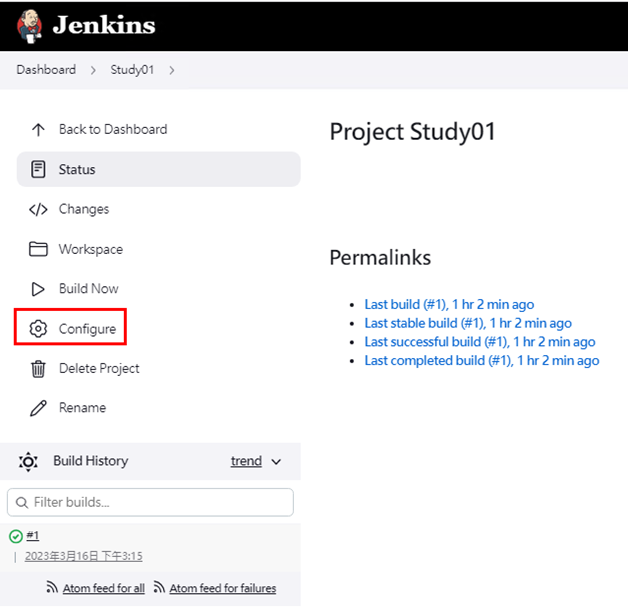Image resolution: width=628 pixels, height=610 pixels.
Task: Click the Delete Project trash icon
Action: pos(38,368)
